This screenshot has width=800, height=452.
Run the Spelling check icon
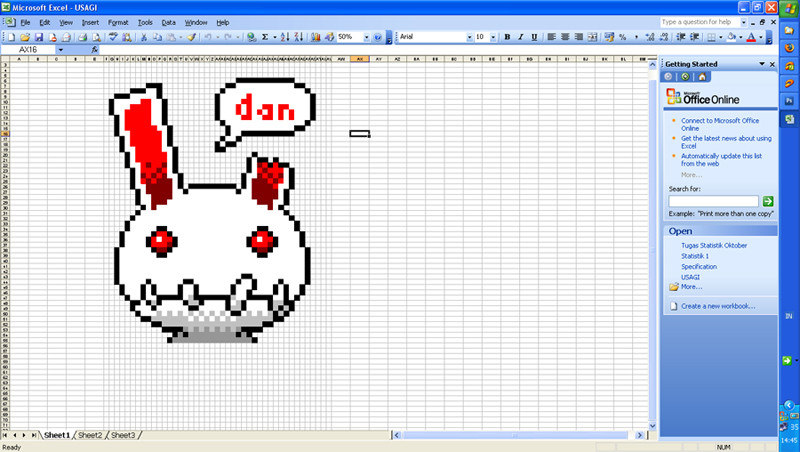(113, 37)
